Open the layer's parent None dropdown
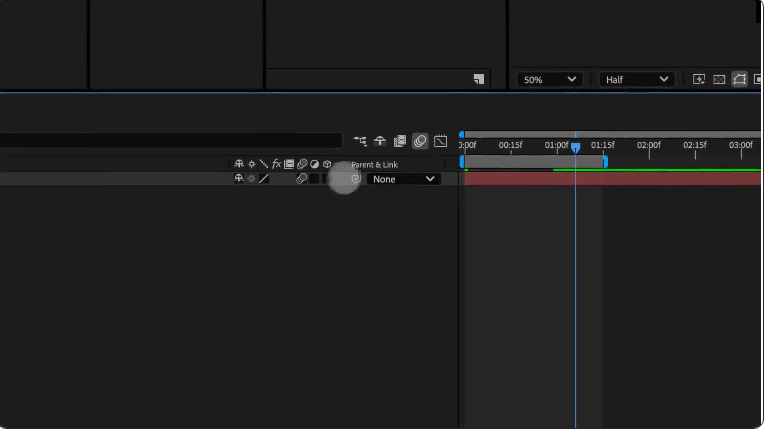766x433 pixels. pyautogui.click(x=404, y=179)
